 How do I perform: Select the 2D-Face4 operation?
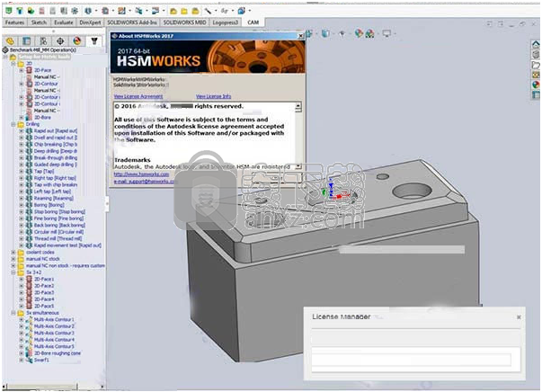pos(44,299)
